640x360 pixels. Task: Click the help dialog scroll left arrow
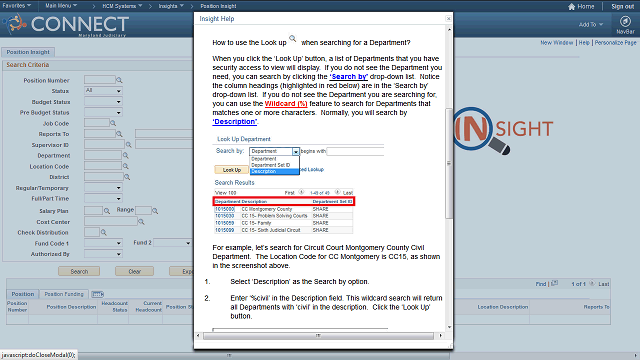[198, 336]
